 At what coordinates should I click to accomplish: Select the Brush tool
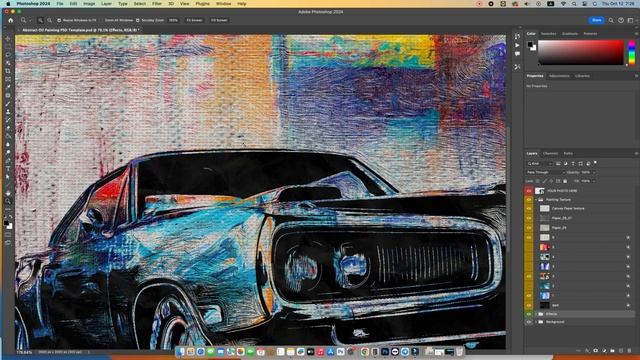click(x=8, y=103)
